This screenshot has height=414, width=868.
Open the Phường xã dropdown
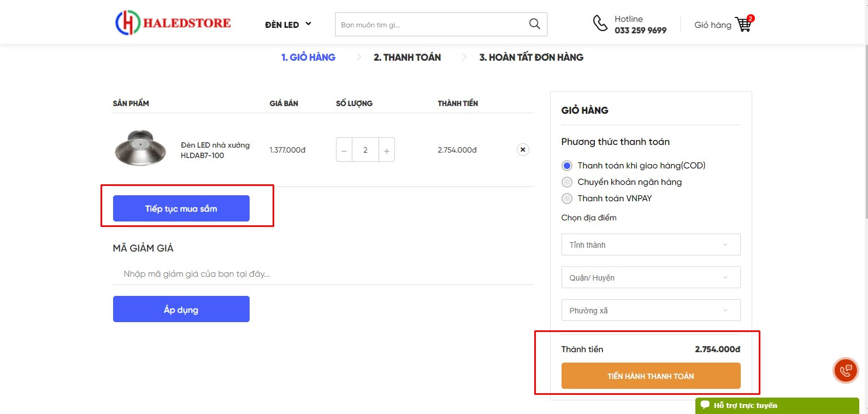pyautogui.click(x=650, y=311)
